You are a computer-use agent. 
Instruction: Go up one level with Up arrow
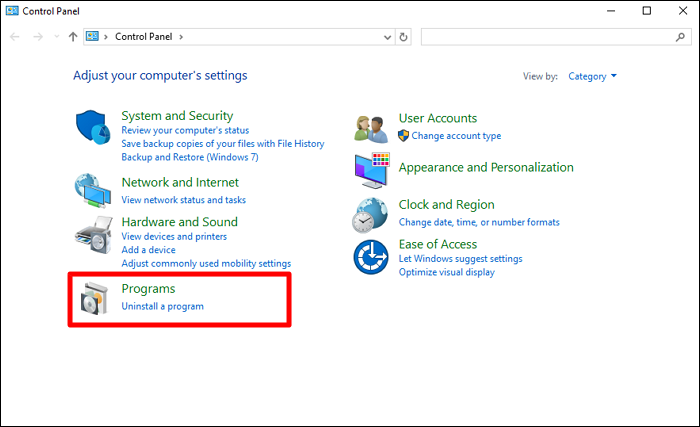(x=72, y=37)
